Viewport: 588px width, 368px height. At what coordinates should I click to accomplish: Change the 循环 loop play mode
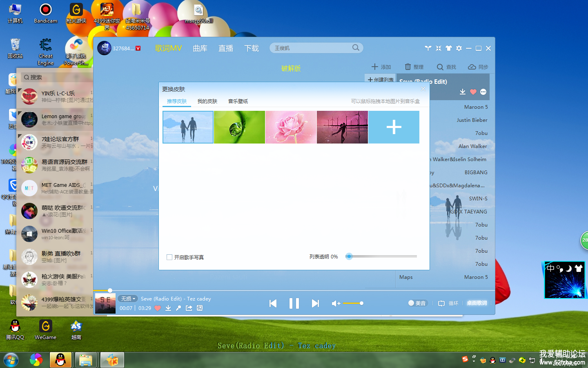pos(448,303)
